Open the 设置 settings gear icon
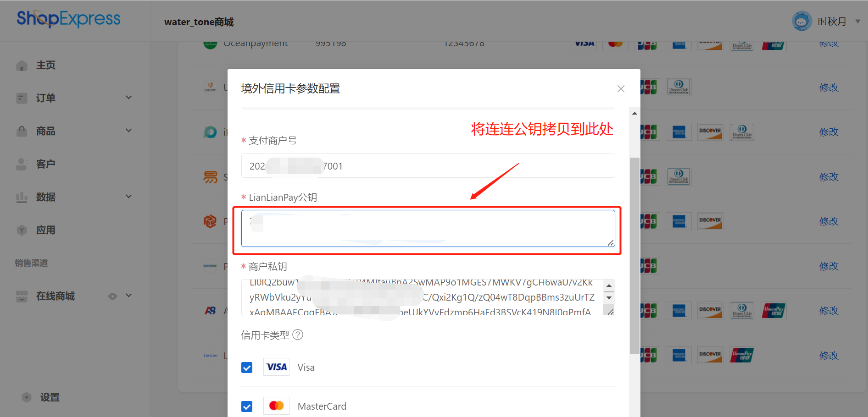Screen dimensions: 868x417 coord(27,397)
